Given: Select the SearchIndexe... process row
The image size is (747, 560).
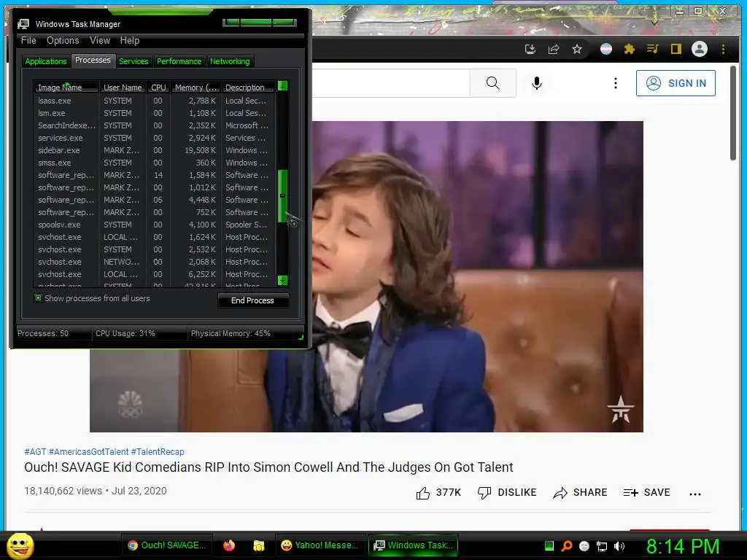Looking at the screenshot, I should click(x=154, y=125).
